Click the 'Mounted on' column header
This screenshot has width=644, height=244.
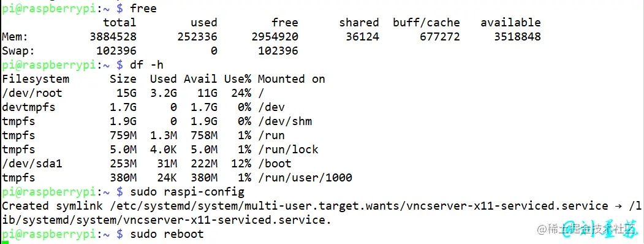[x=291, y=79]
